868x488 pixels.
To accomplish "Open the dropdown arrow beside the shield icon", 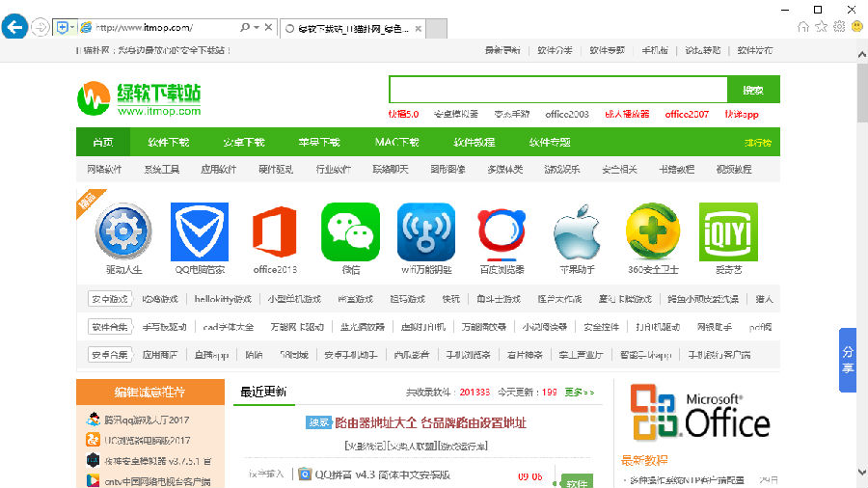I will [72, 27].
